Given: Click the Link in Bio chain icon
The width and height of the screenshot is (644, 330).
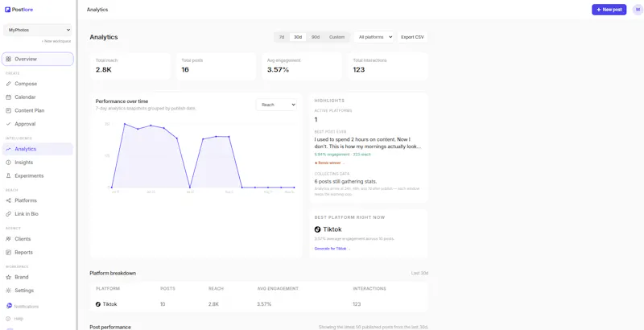Looking at the screenshot, I should [x=9, y=214].
